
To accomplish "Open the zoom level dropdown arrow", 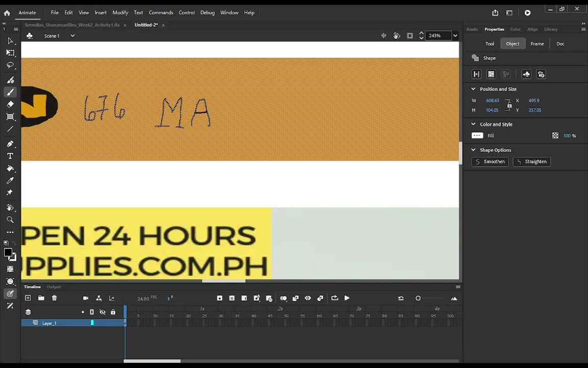I will click(455, 36).
